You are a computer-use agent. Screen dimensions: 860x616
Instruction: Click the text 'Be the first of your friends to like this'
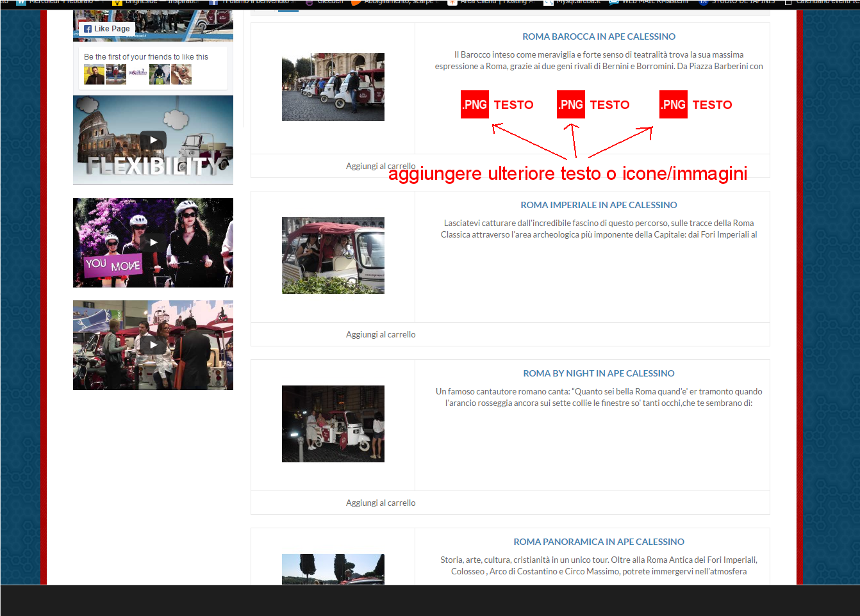(x=146, y=57)
